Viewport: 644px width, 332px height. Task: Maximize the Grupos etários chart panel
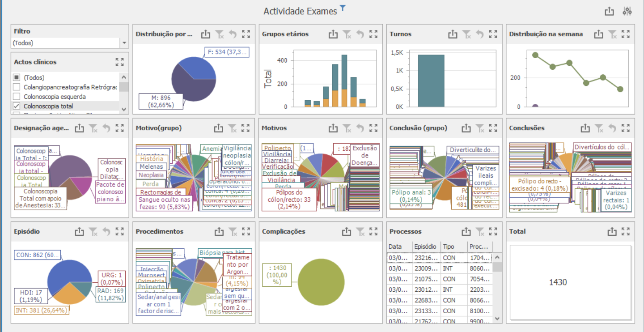[374, 34]
